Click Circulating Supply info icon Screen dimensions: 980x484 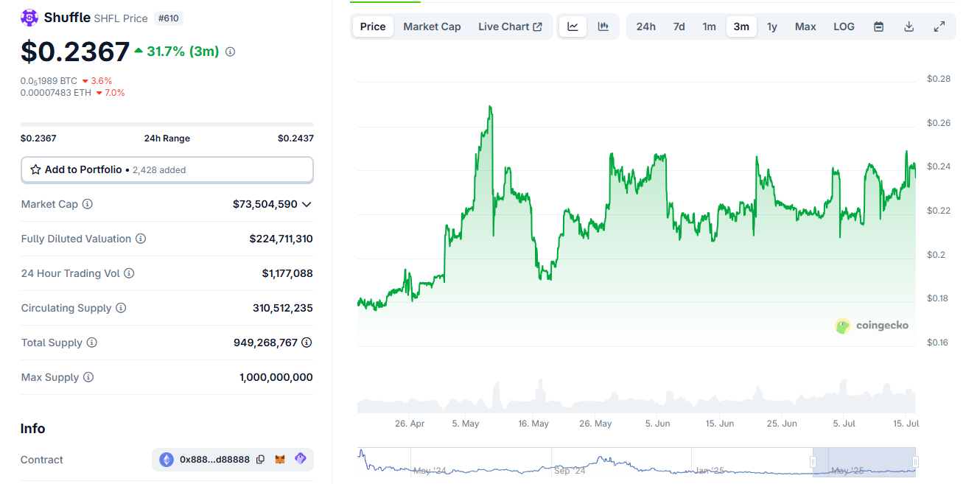121,308
